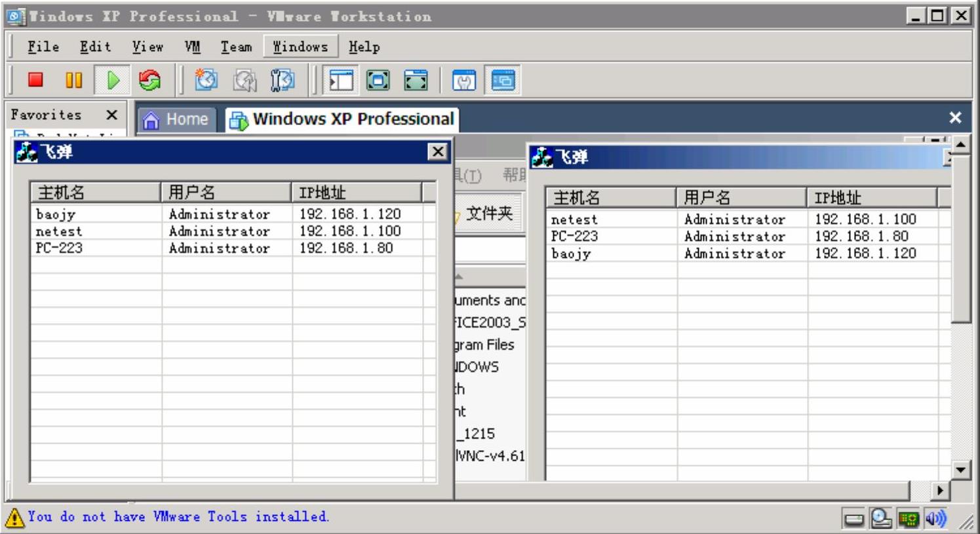Open the Snapshot Manager icon
The image size is (980, 534).
(283, 80)
